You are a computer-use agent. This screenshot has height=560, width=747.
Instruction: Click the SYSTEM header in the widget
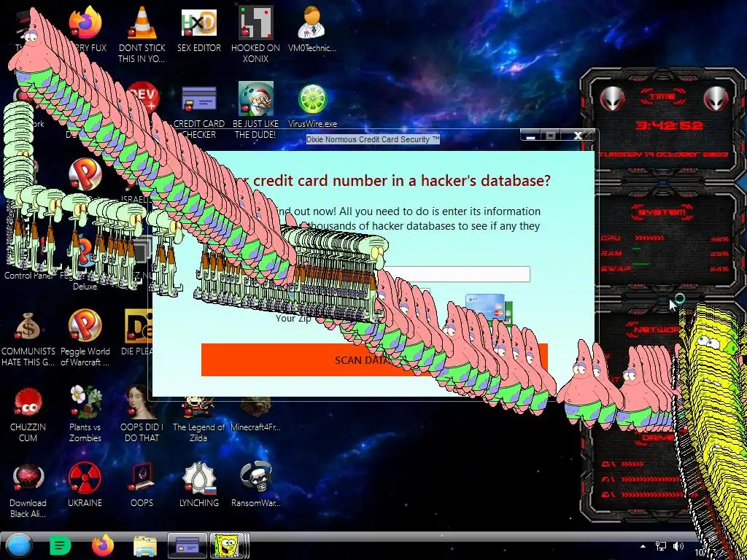pos(662,211)
